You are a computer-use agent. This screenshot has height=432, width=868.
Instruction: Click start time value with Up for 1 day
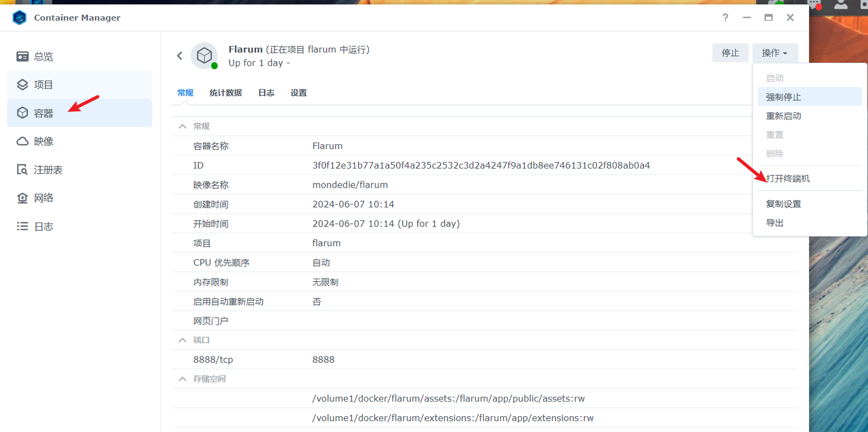point(386,223)
